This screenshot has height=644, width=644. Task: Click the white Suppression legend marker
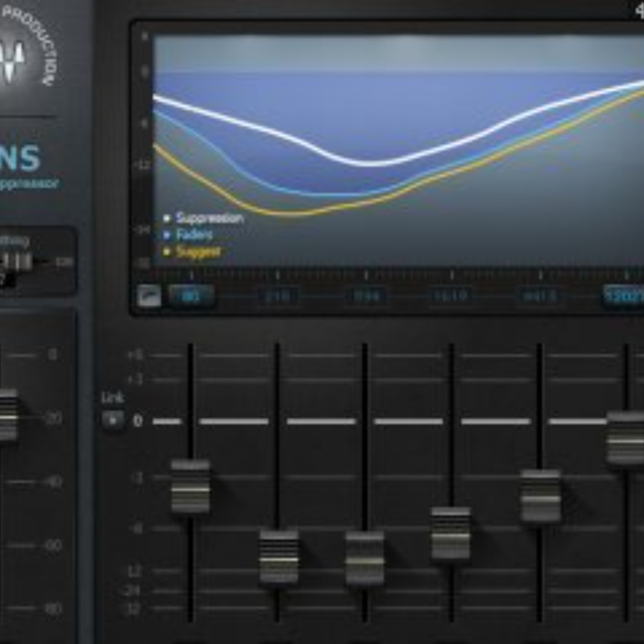[x=167, y=218]
